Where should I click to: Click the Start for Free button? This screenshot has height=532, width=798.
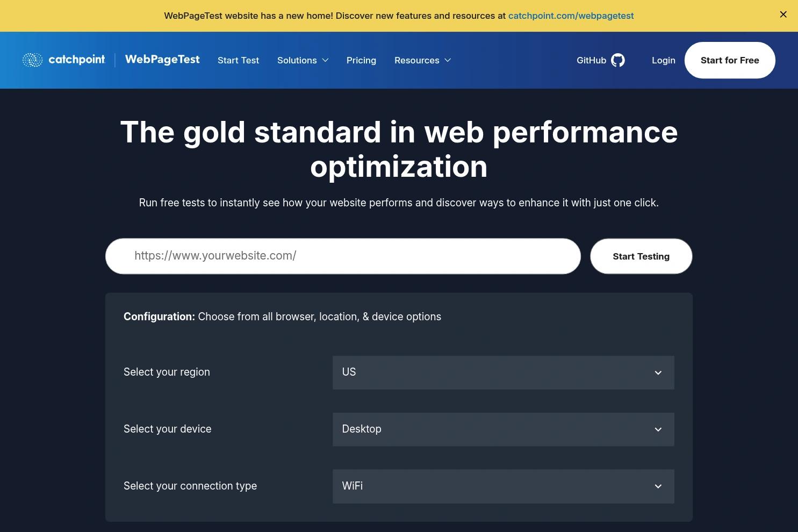730,60
